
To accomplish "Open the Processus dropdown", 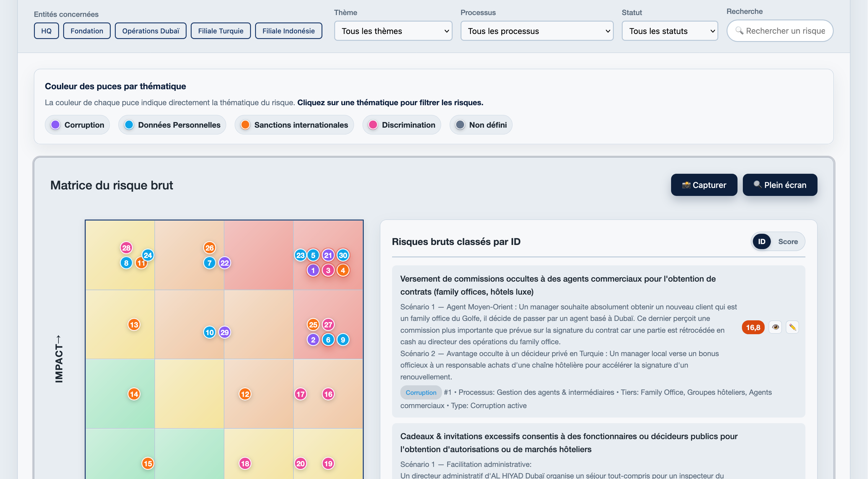I will [x=537, y=31].
